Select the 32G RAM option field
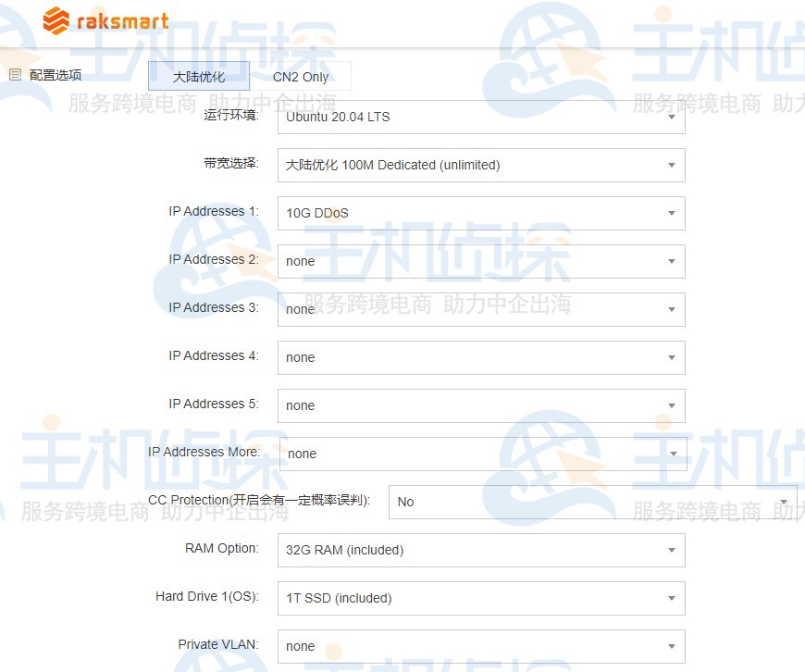This screenshot has height=672, width=805. [x=481, y=550]
